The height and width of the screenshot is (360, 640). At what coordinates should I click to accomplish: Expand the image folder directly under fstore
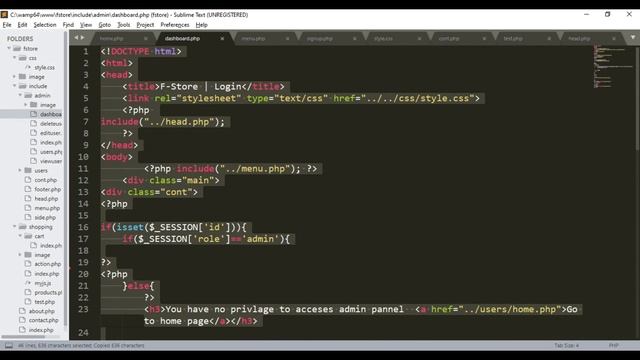[14, 76]
